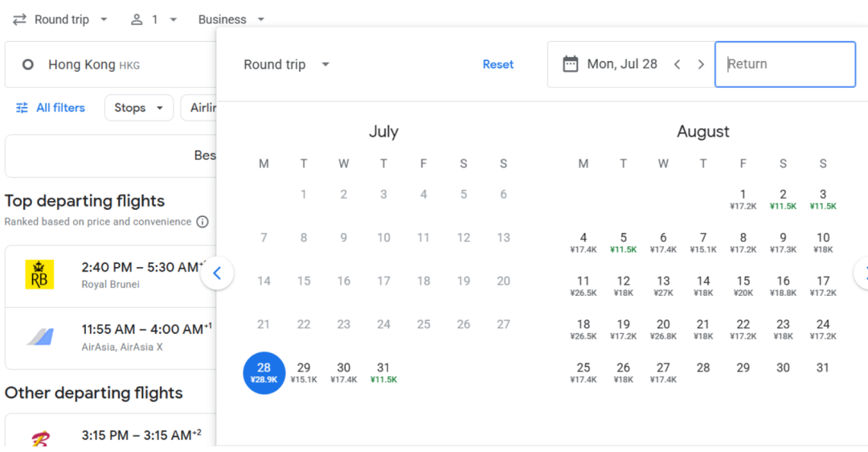Select August 3 priced ¥11.5K
868x452 pixels.
[x=823, y=199]
